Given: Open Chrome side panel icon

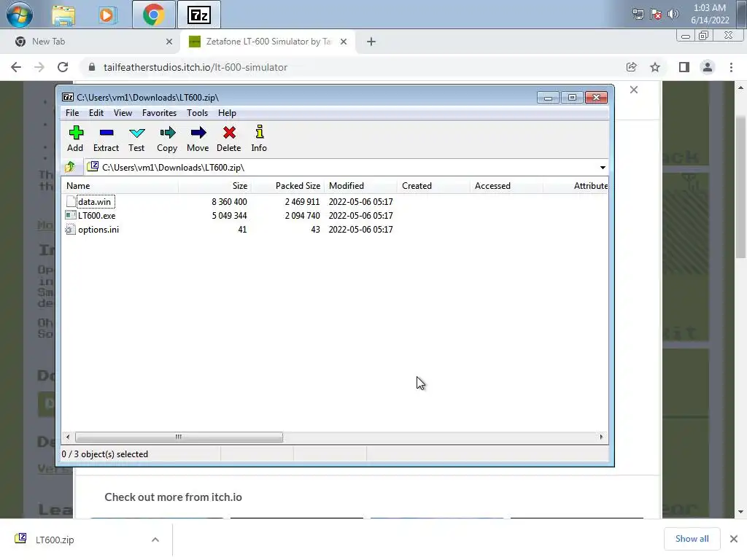Looking at the screenshot, I should (684, 67).
